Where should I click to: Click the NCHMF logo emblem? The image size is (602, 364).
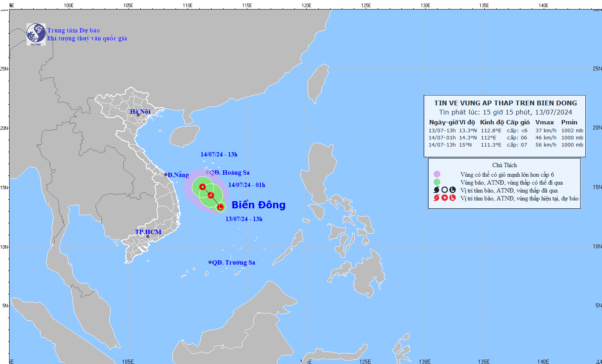pos(36,34)
